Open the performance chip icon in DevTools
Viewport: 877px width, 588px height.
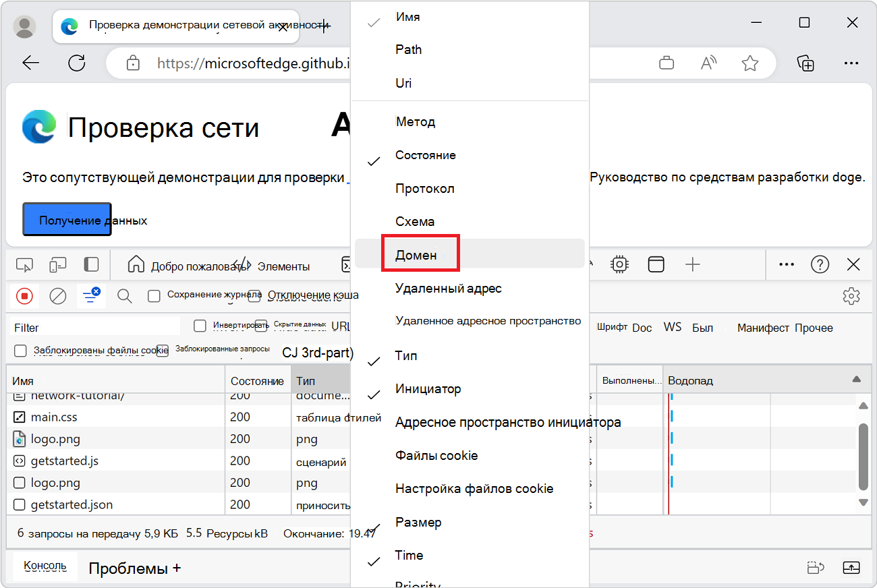click(619, 264)
